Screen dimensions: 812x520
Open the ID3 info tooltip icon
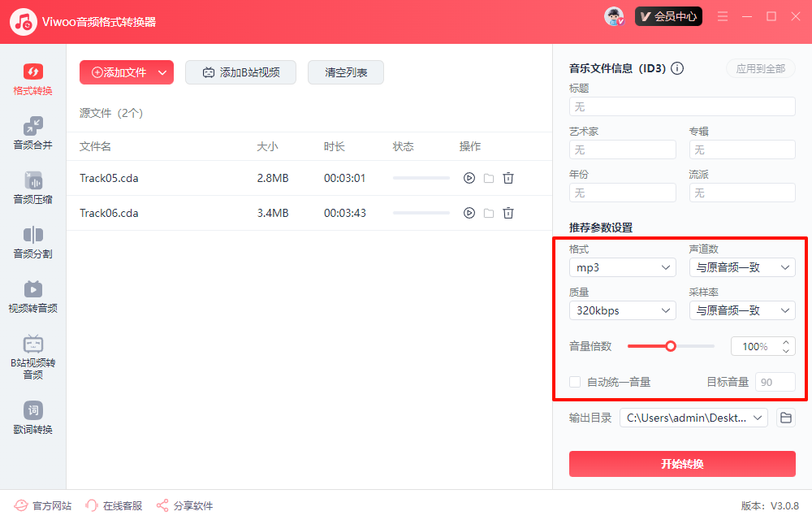pyautogui.click(x=677, y=68)
